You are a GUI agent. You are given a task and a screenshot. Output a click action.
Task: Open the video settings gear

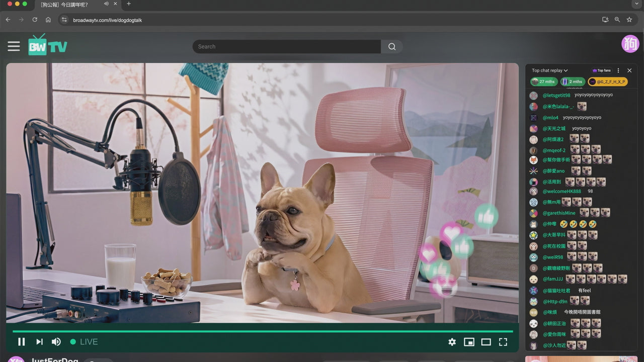tap(452, 342)
